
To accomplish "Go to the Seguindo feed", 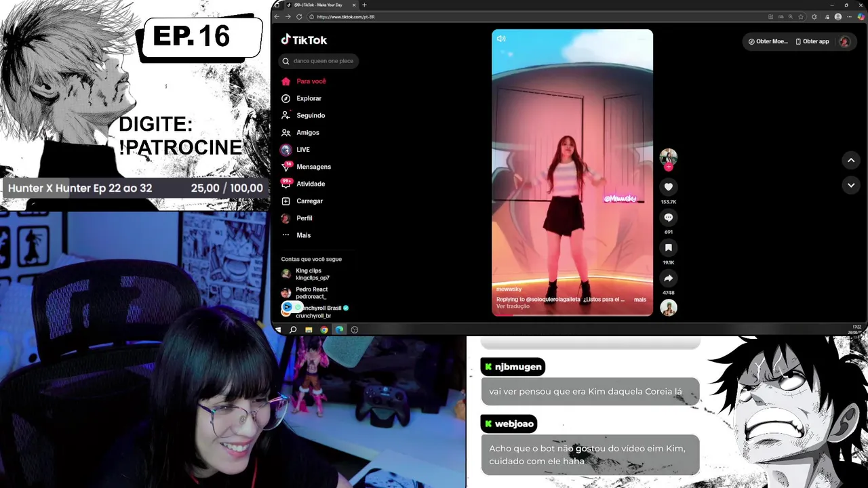I will 311,115.
